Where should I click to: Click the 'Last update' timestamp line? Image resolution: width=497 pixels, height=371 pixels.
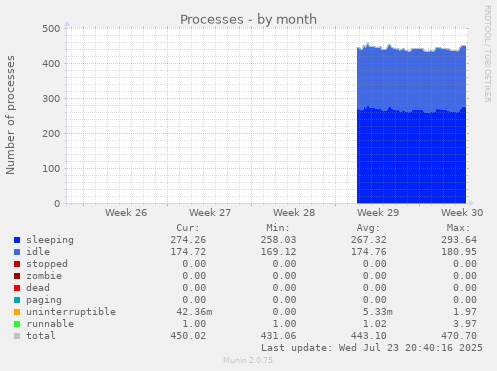(372, 348)
